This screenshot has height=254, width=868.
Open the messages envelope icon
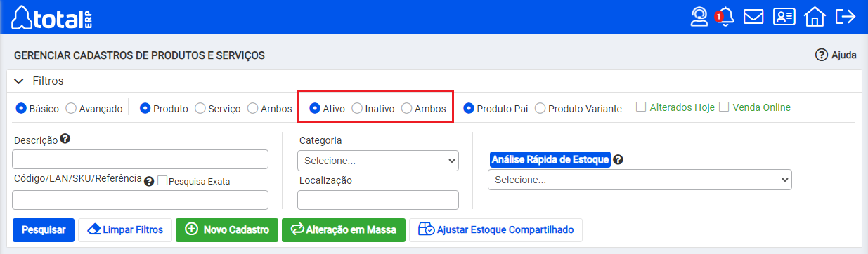(x=753, y=17)
